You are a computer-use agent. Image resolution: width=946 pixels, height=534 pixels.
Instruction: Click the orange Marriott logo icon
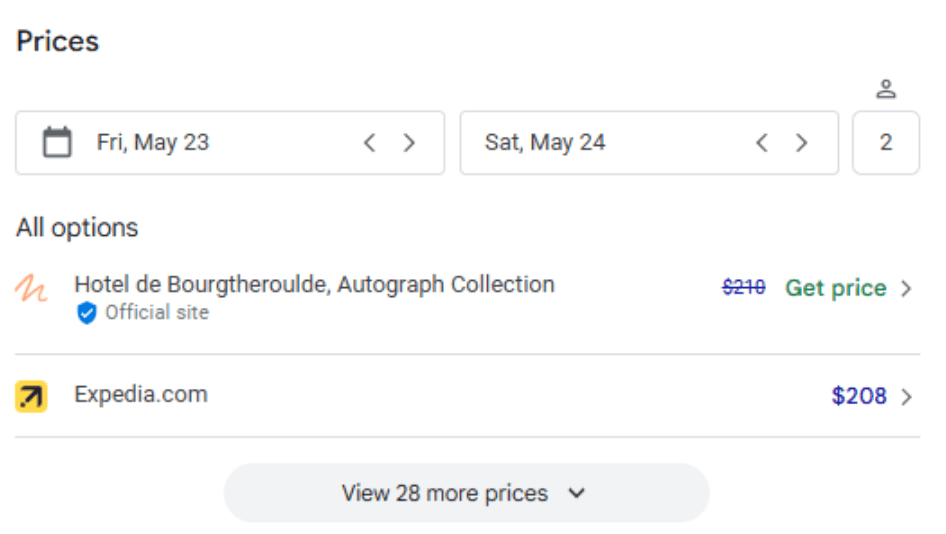[x=31, y=288]
